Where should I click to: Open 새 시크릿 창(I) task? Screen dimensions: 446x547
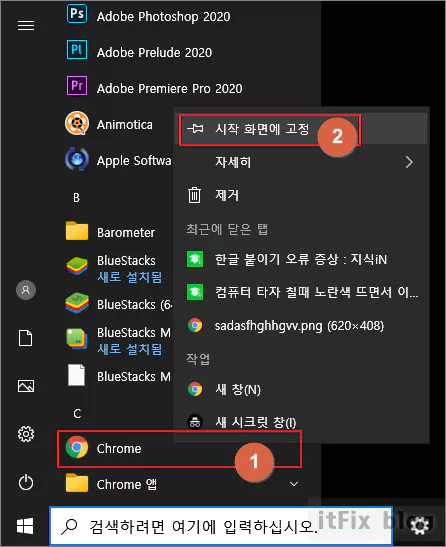[x=302, y=422]
